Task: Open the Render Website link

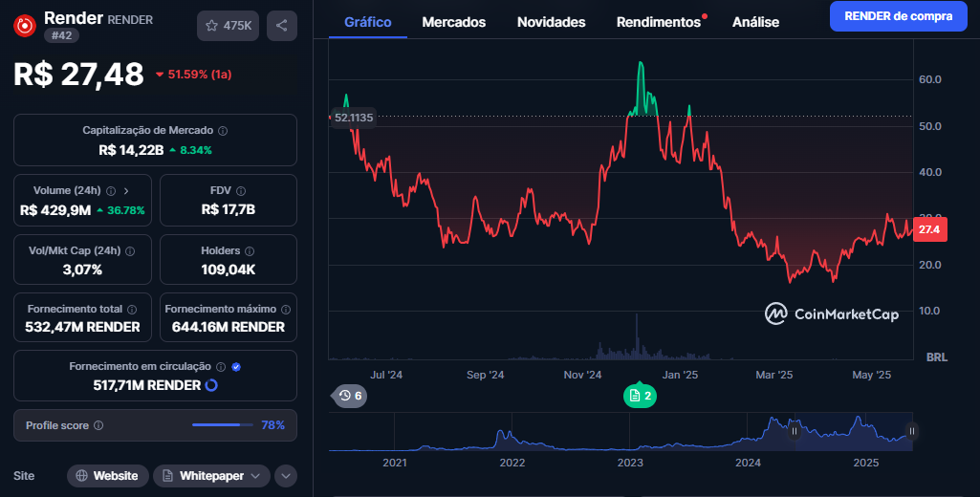Action: (107, 476)
